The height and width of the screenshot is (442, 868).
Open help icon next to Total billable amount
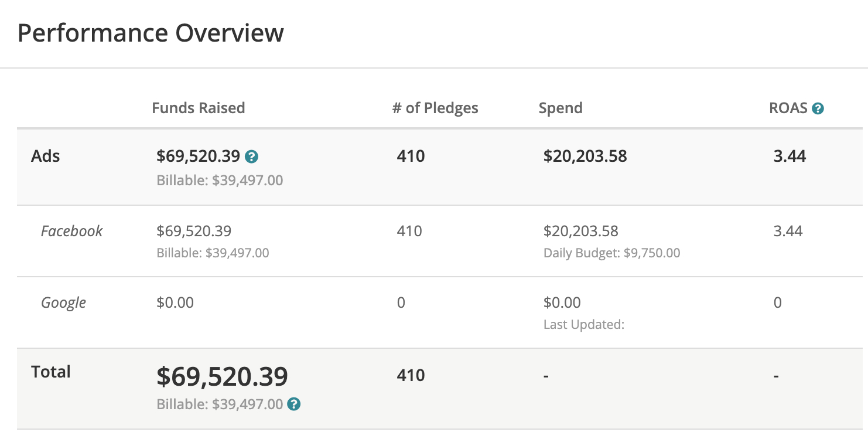coord(294,404)
